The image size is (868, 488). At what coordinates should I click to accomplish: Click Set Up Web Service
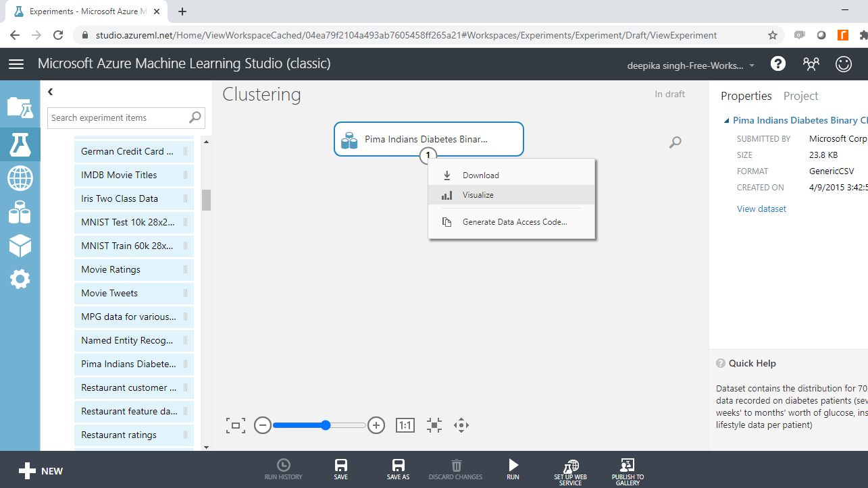571,472
